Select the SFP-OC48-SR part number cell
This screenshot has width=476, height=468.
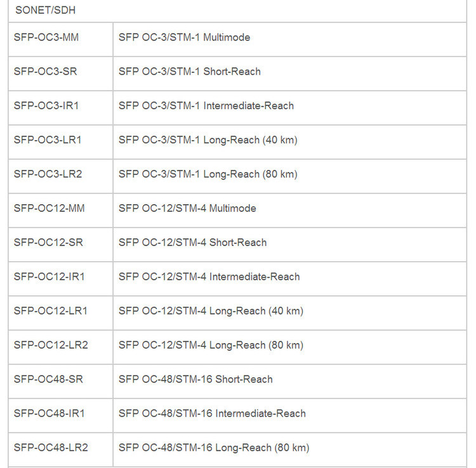48,380
